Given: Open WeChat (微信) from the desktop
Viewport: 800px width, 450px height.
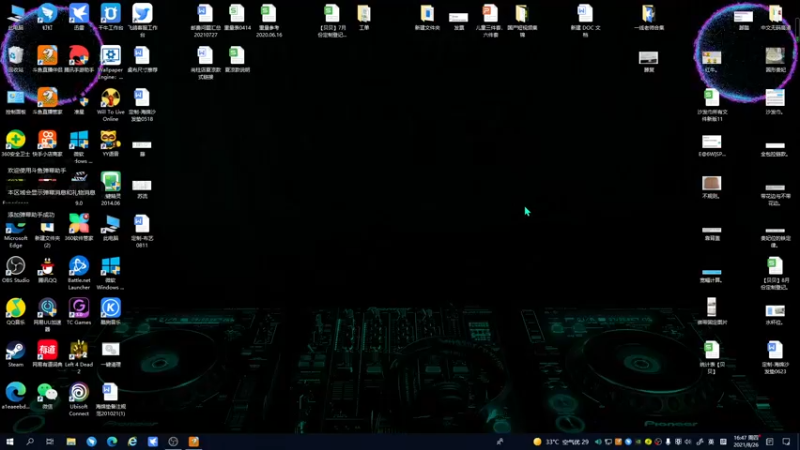Looking at the screenshot, I should click(x=47, y=396).
